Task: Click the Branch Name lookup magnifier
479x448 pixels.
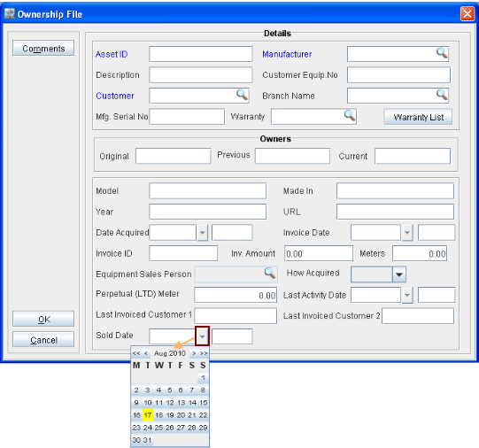Action: [442, 95]
